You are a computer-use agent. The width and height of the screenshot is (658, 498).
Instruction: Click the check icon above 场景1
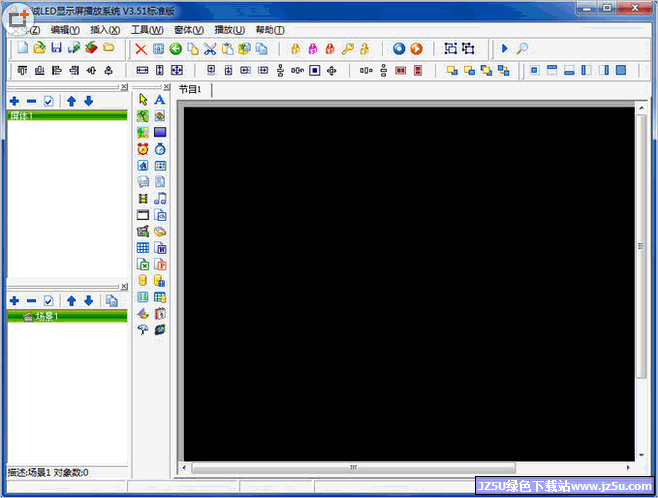(49, 301)
